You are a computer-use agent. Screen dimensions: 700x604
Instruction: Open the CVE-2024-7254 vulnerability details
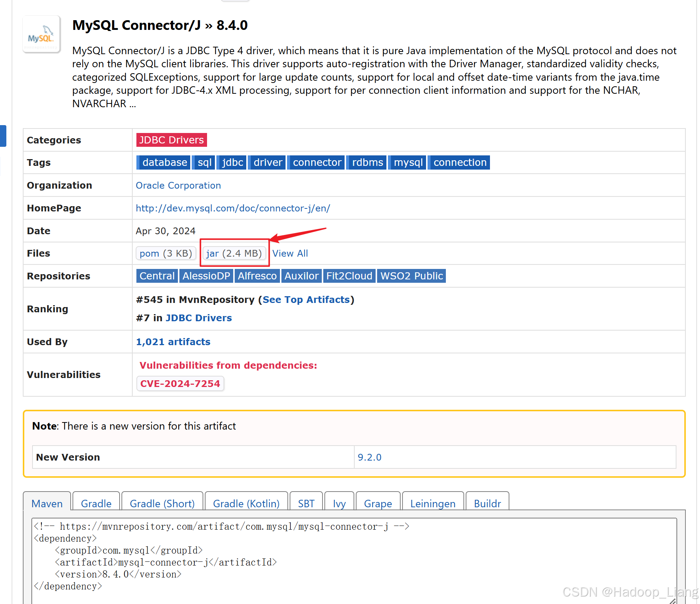point(180,384)
